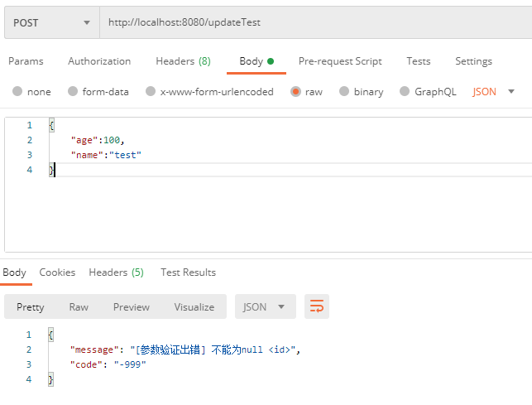This screenshot has width=532, height=405.
Task: Select the none body type radio
Action: (17, 92)
